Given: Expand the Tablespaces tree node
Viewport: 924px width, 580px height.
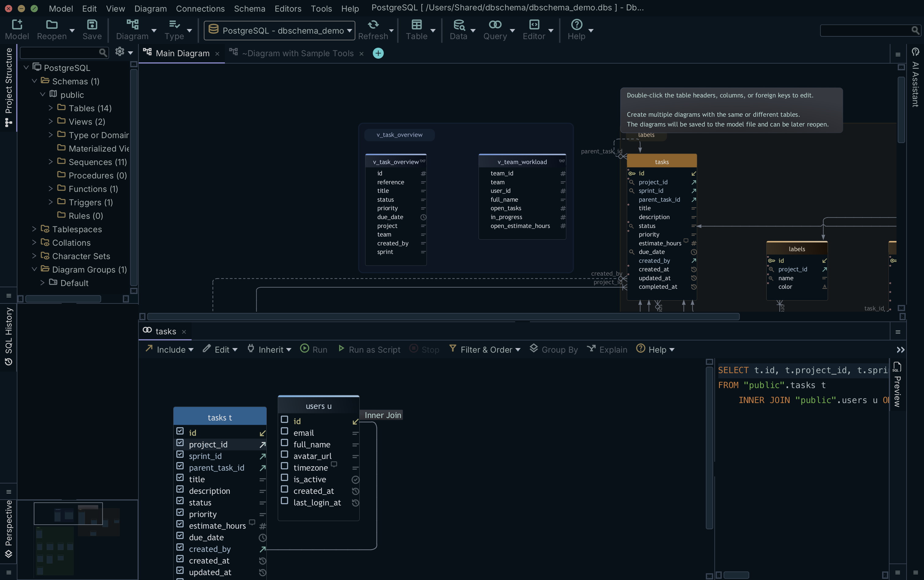Looking at the screenshot, I should point(34,229).
